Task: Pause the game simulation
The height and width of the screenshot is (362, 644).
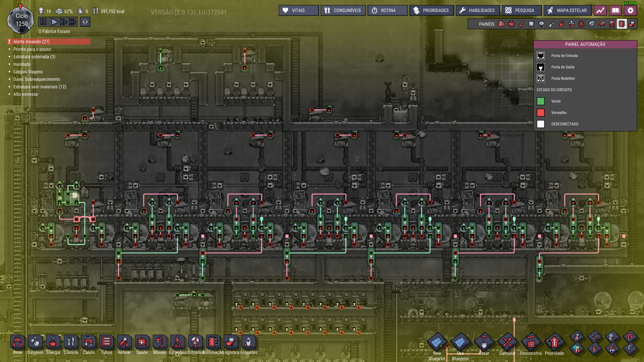Action: pyautogui.click(x=43, y=22)
